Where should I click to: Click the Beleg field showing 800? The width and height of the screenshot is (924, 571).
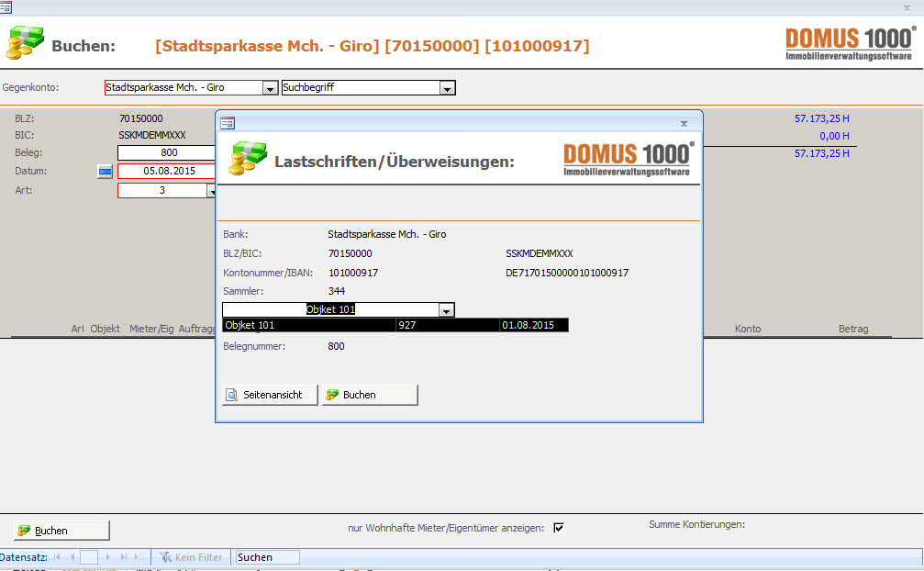(x=167, y=152)
